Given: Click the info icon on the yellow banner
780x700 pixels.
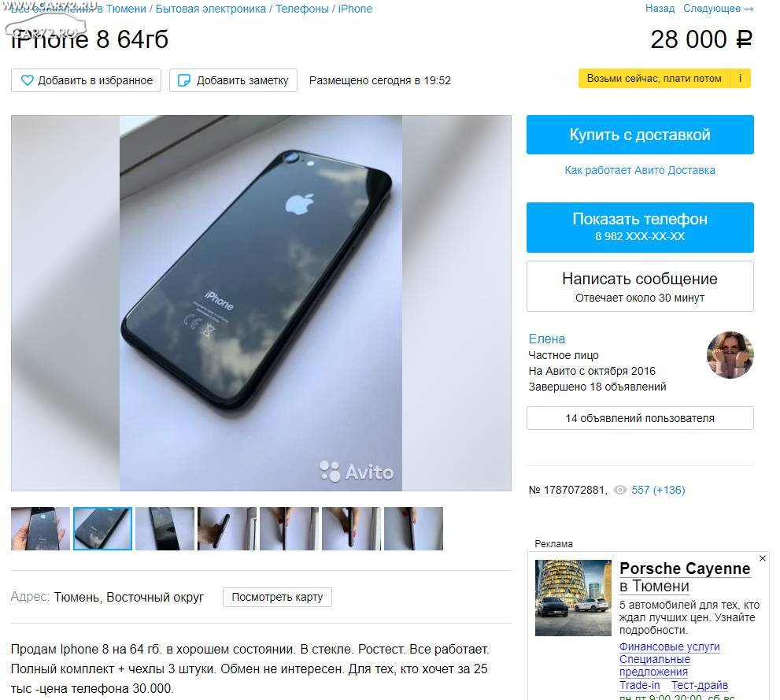Looking at the screenshot, I should pyautogui.click(x=740, y=78).
